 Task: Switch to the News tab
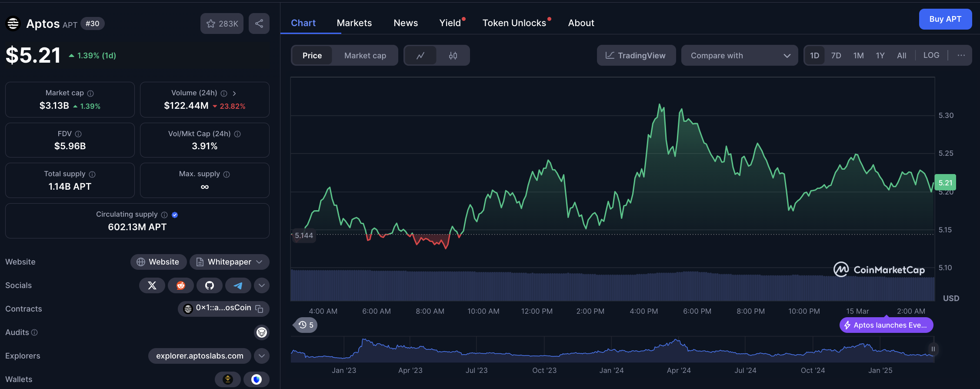point(406,23)
